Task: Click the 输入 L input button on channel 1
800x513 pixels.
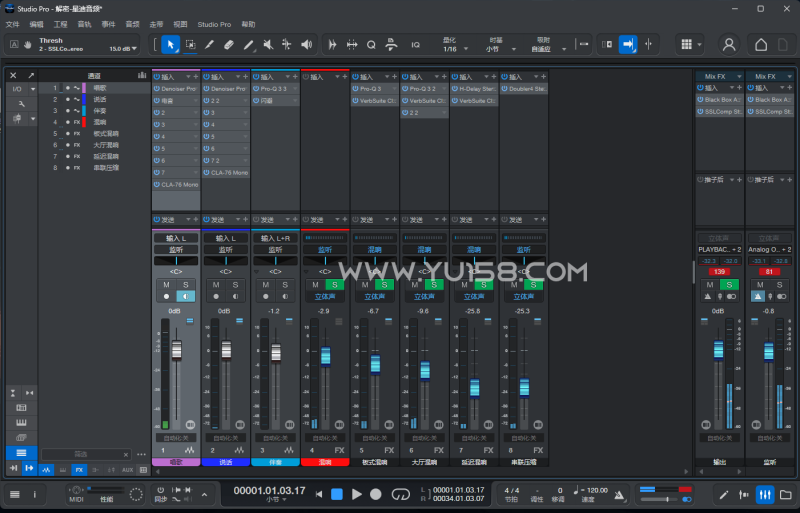Action: 176,238
